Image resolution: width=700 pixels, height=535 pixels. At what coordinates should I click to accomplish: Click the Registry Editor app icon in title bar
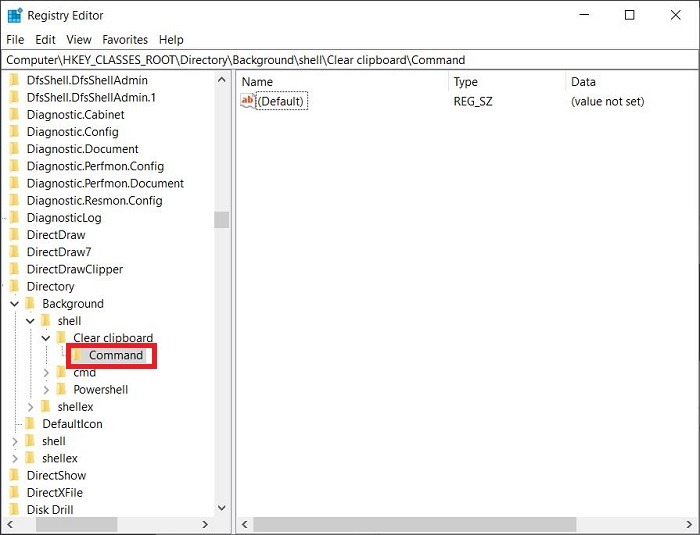14,15
